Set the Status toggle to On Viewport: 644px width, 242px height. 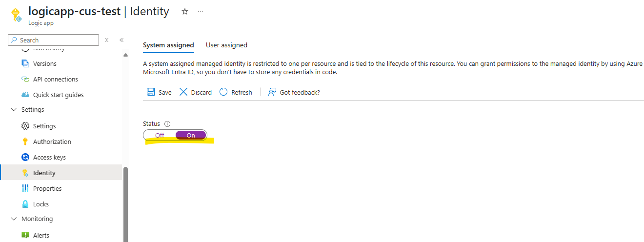click(x=191, y=135)
